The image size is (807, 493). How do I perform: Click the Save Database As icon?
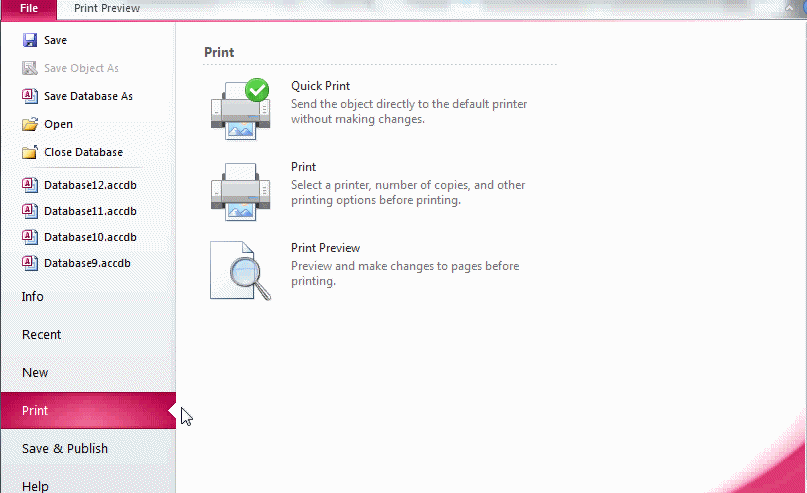(30, 96)
